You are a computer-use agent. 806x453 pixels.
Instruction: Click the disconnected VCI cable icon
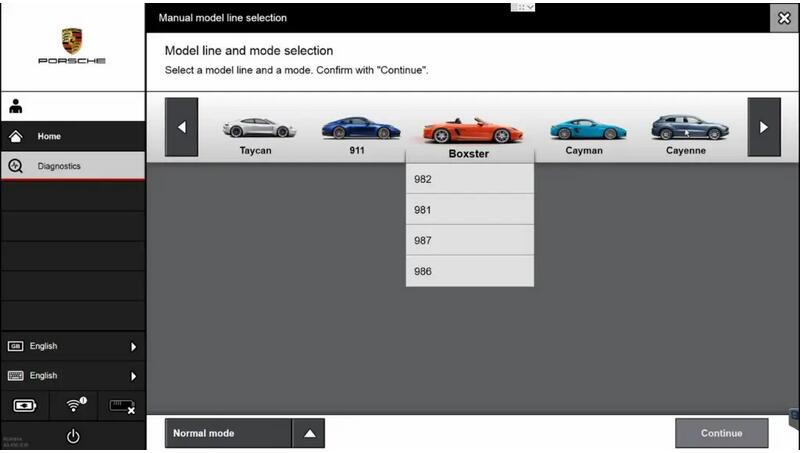click(122, 407)
